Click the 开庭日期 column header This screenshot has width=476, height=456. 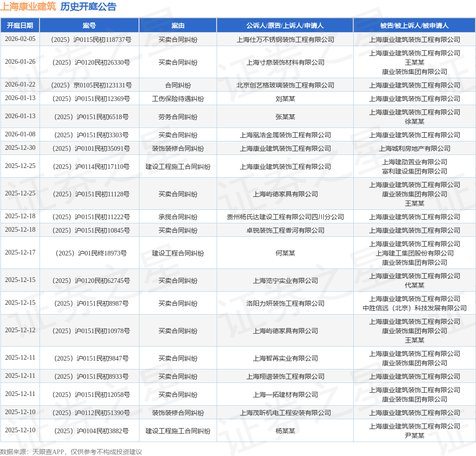click(x=20, y=26)
